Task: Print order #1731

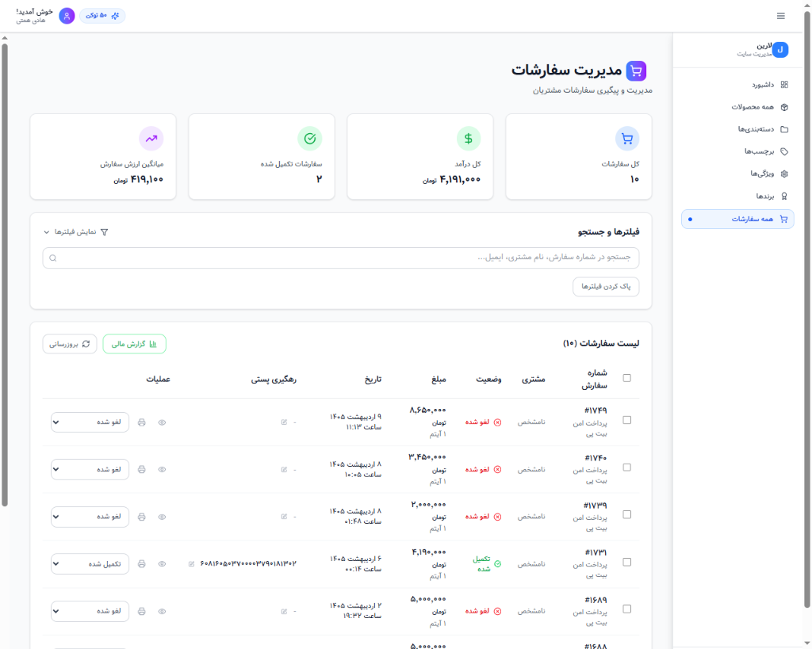Action: tap(141, 564)
